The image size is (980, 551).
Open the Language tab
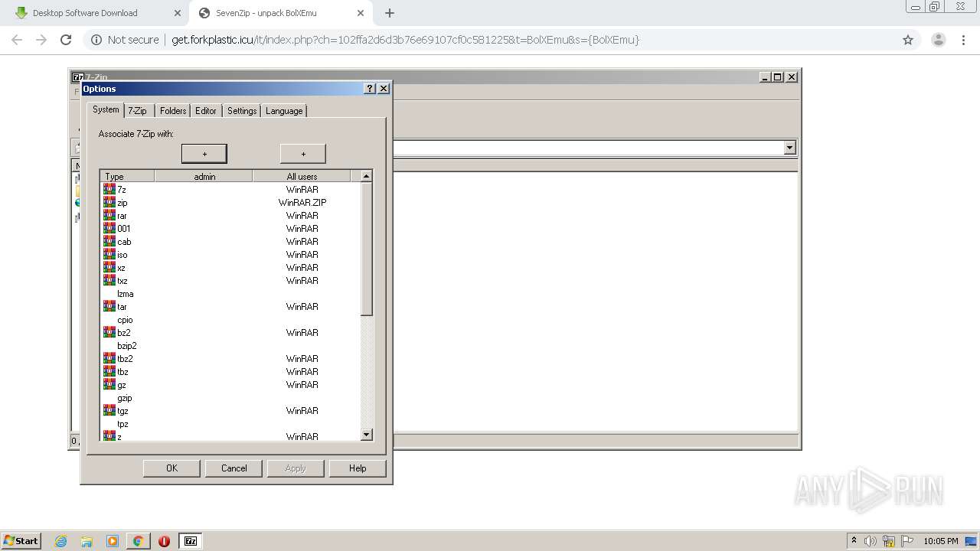click(284, 111)
